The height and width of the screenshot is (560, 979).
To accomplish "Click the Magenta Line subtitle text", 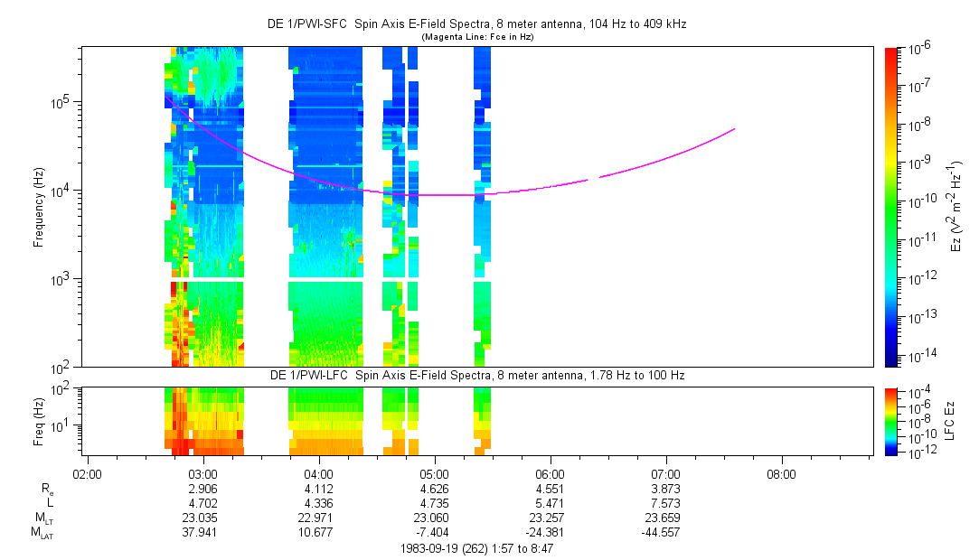I will (477, 37).
